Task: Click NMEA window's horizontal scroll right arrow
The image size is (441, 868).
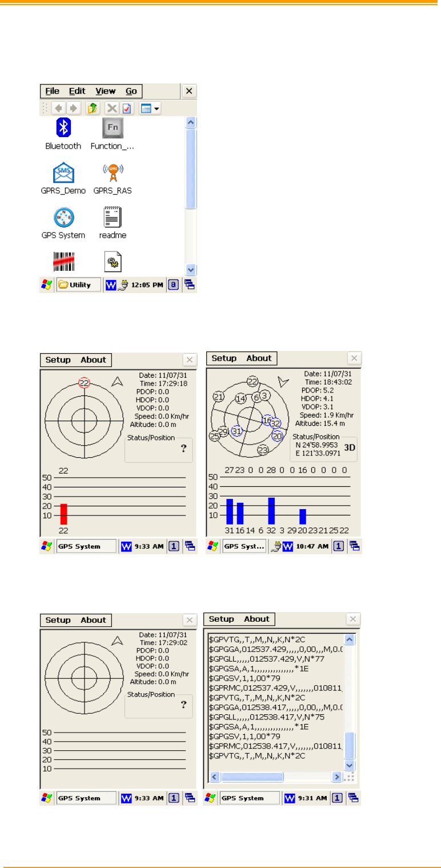Action: [338, 777]
